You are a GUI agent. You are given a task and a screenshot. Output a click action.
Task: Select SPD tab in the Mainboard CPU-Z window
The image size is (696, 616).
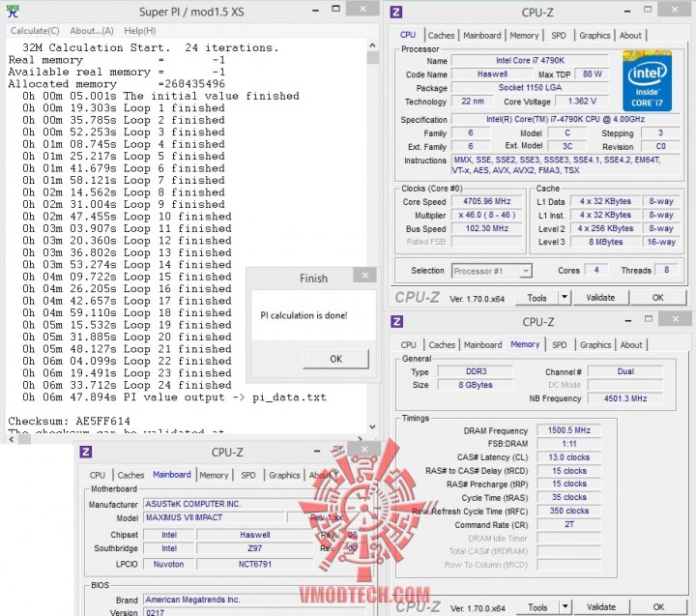pos(248,475)
